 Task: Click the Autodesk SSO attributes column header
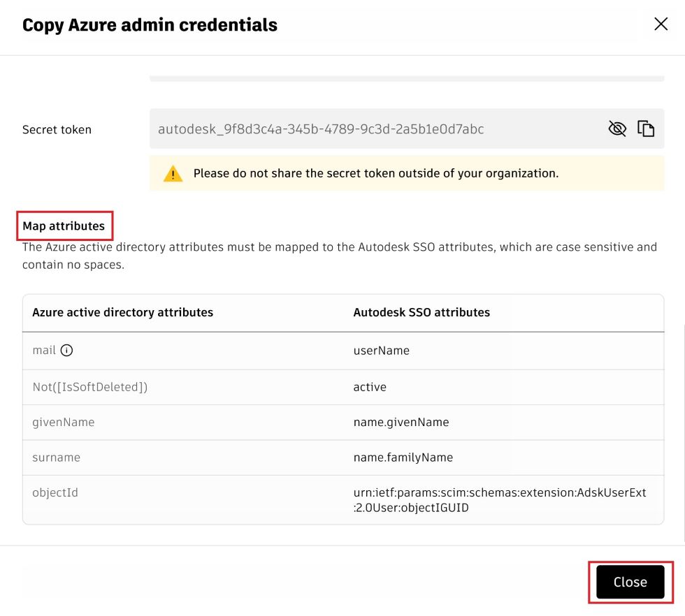[x=421, y=312]
